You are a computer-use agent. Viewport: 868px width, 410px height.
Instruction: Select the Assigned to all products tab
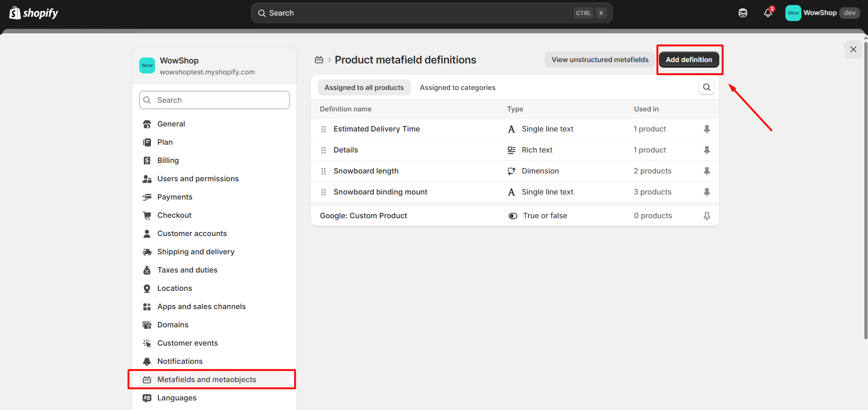[364, 88]
